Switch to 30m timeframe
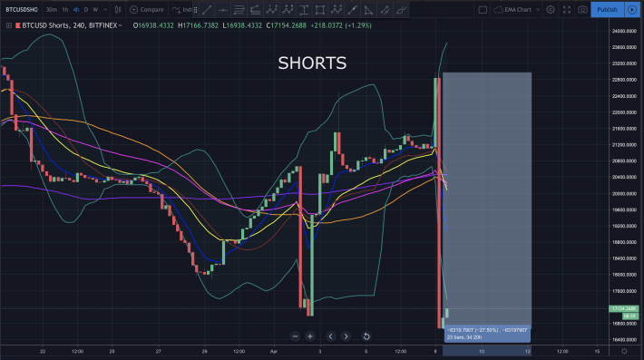Image resolution: width=644 pixels, height=360 pixels. coord(52,9)
